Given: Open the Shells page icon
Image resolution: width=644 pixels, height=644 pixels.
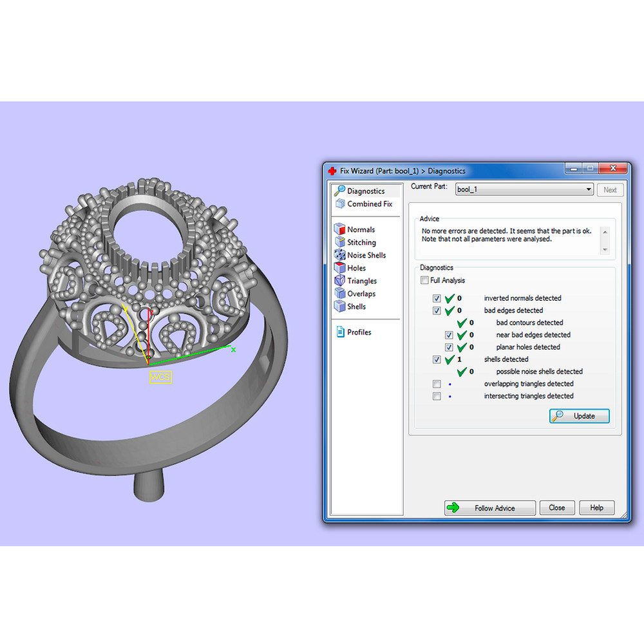Looking at the screenshot, I should 339,307.
